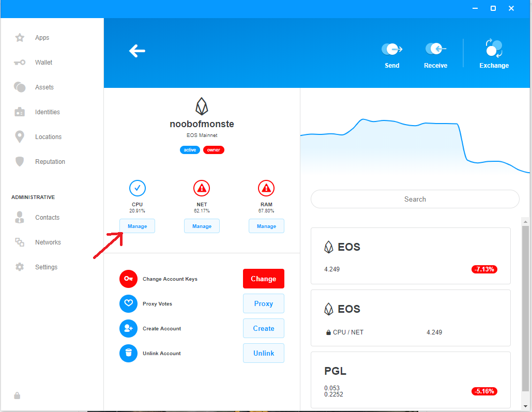The width and height of the screenshot is (532, 412).
Task: Click the Settings gear icon
Action: 20,267
